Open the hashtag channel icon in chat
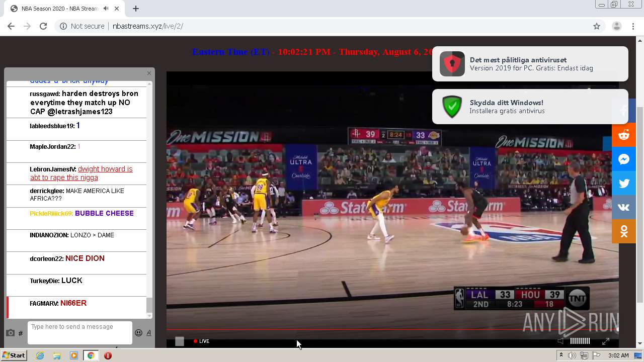The image size is (644, 362). [x=21, y=333]
